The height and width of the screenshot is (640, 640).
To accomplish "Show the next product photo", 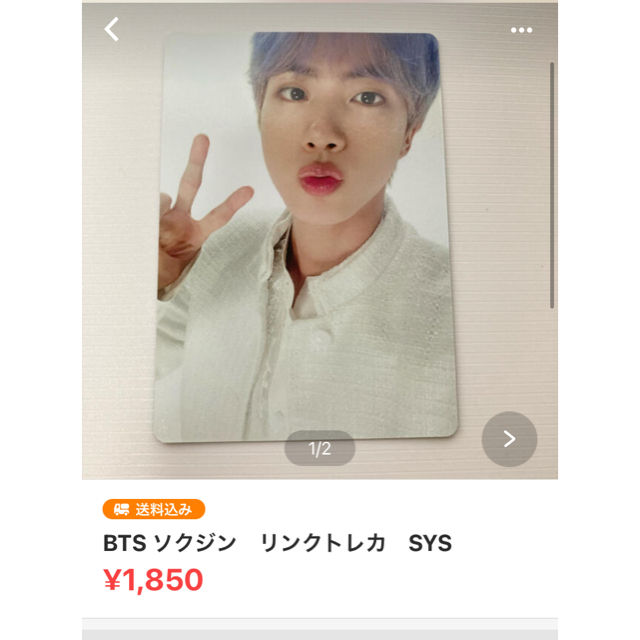I will (x=509, y=439).
